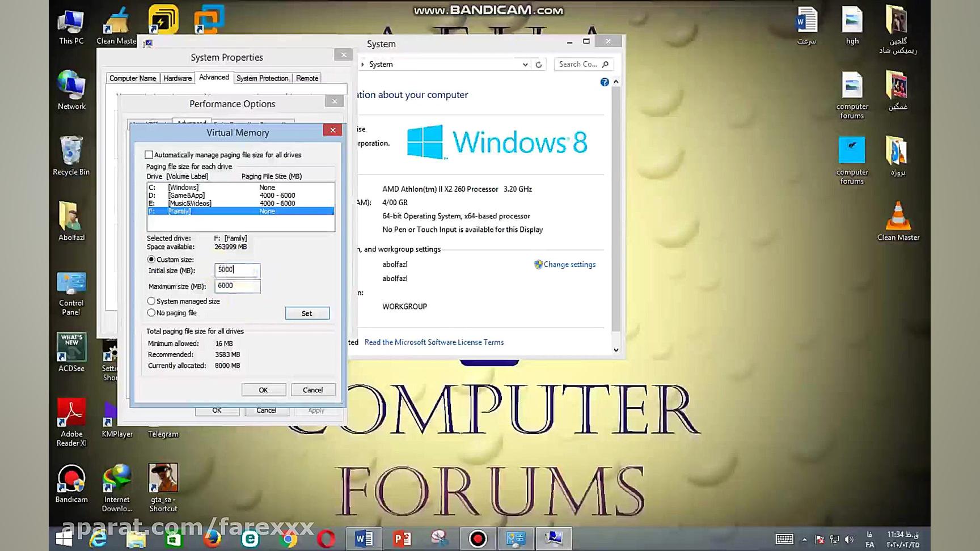Select drive D: [Game&App] row
The image size is (980, 551).
(x=240, y=196)
